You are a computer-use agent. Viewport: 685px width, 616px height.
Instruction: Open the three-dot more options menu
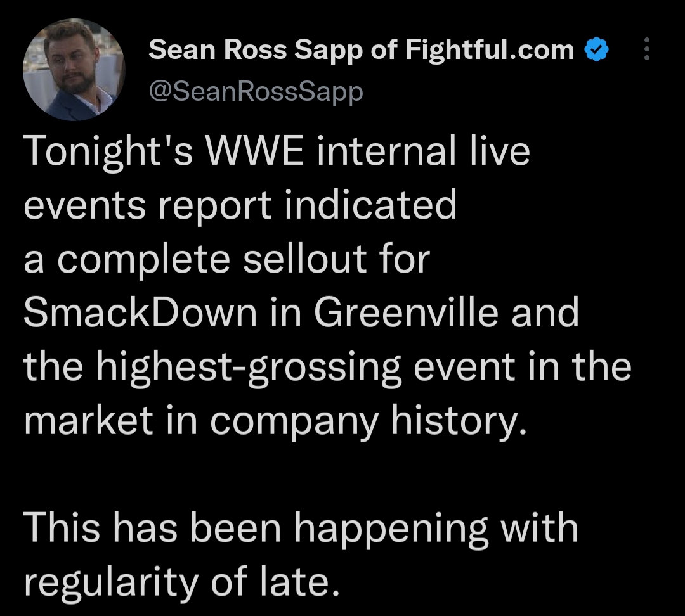pyautogui.click(x=646, y=49)
